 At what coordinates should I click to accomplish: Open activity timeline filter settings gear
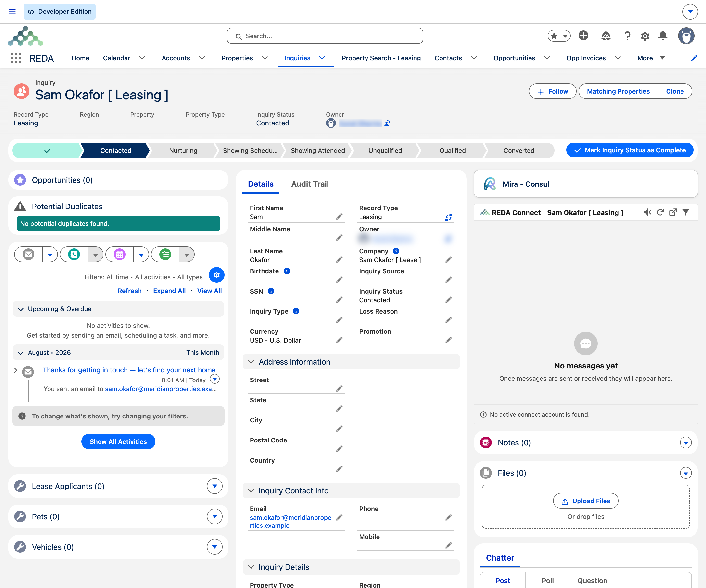(x=216, y=275)
